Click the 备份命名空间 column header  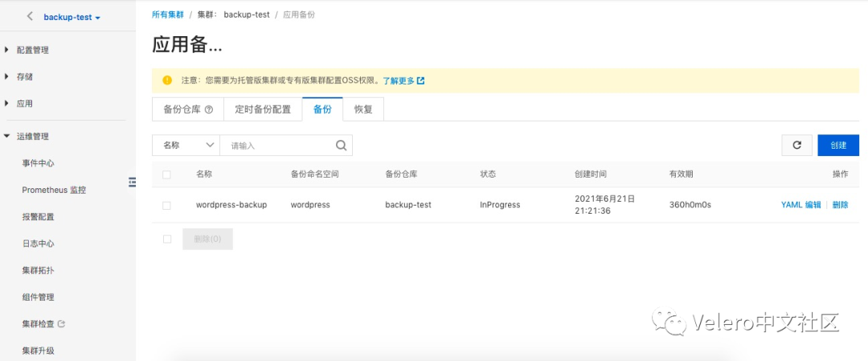(x=314, y=174)
